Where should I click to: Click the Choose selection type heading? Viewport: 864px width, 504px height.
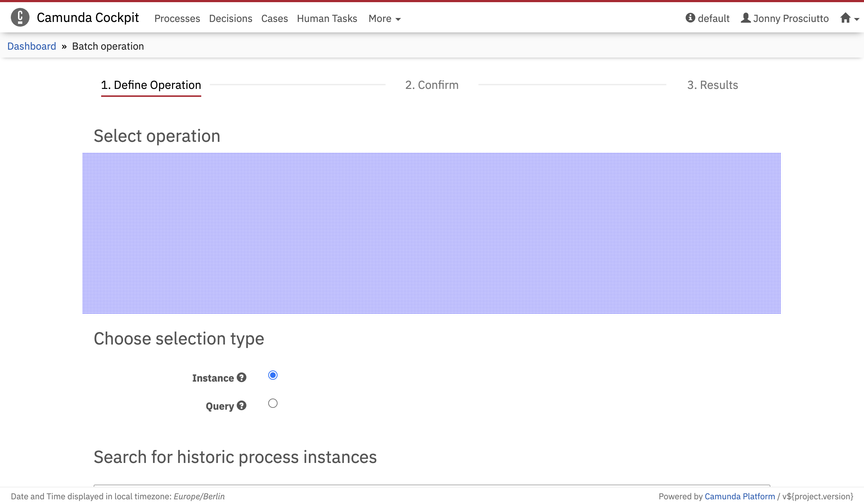point(179,339)
